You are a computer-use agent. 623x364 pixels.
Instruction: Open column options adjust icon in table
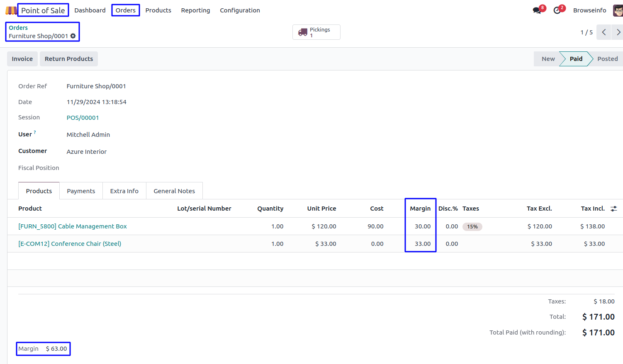click(x=614, y=209)
